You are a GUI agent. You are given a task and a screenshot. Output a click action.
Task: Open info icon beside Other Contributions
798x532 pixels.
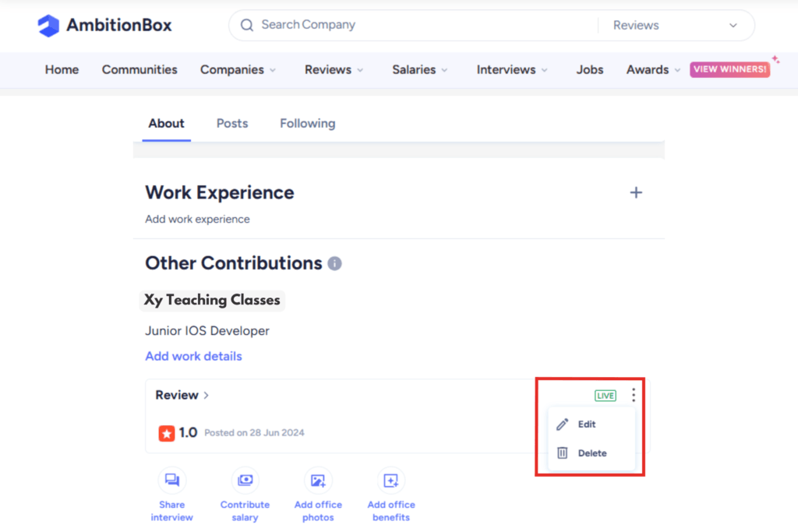[334, 263]
